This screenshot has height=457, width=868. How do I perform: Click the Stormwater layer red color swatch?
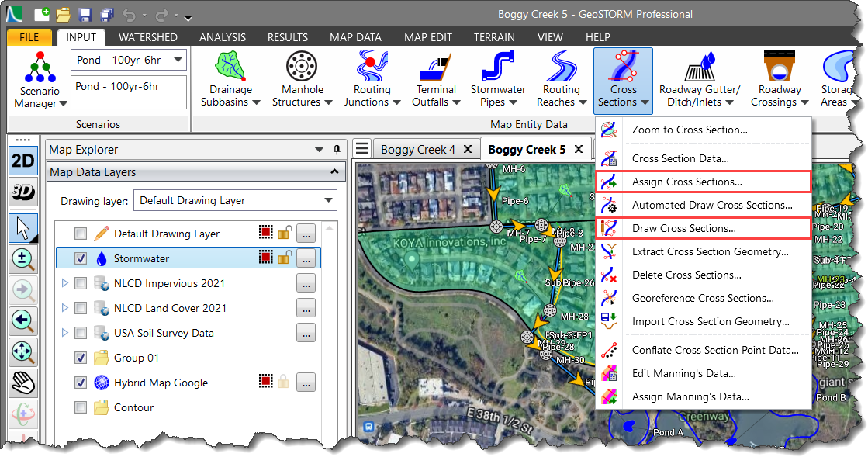(x=265, y=258)
